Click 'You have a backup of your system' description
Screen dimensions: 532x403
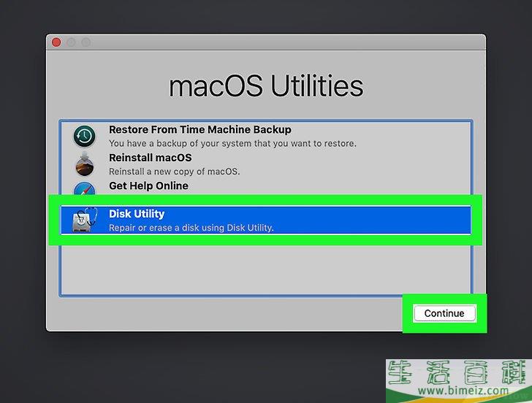232,143
